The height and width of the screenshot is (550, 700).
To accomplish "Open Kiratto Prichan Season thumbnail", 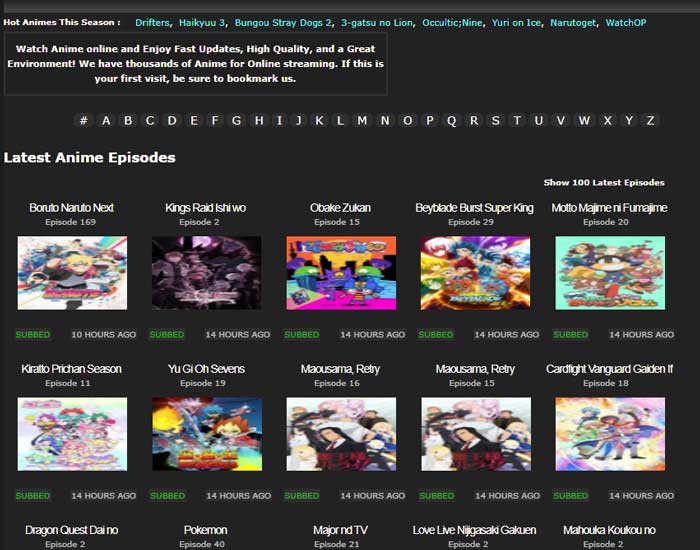I will 72,434.
